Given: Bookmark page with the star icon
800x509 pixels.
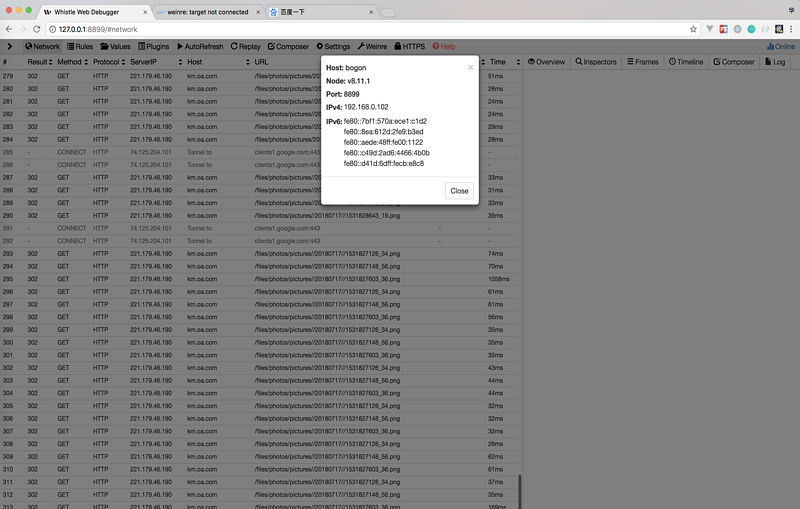Looking at the screenshot, I should [693, 29].
